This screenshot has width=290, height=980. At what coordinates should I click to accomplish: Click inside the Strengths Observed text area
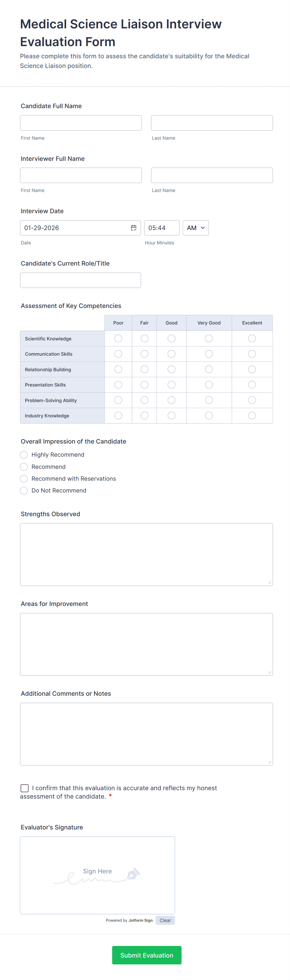(x=146, y=554)
